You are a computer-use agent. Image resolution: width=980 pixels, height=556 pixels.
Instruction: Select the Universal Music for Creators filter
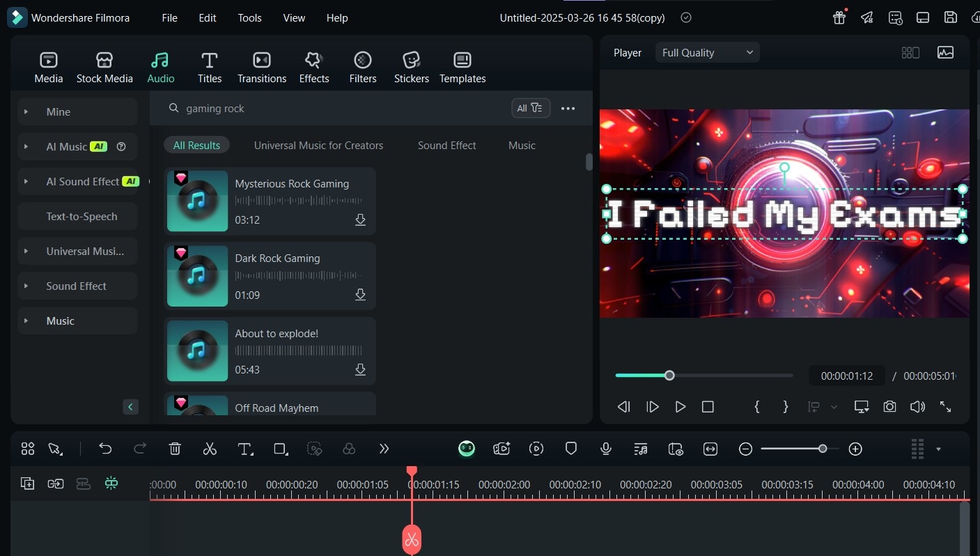pos(318,145)
